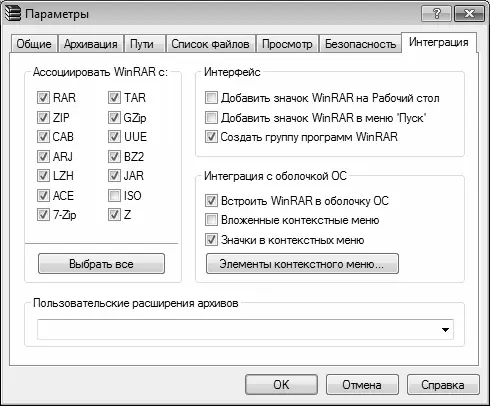
Task: Disable Значки в контекстных меню
Action: click(211, 240)
